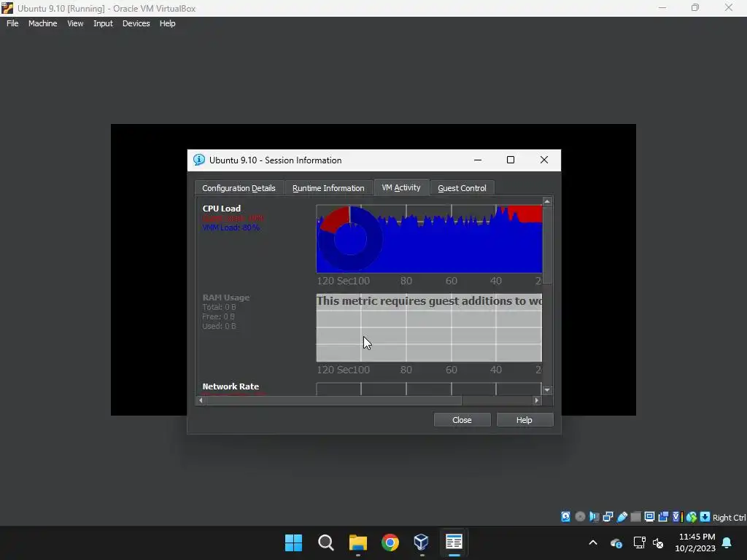Open the Devices menu
The height and width of the screenshot is (560, 747).
pos(136,23)
